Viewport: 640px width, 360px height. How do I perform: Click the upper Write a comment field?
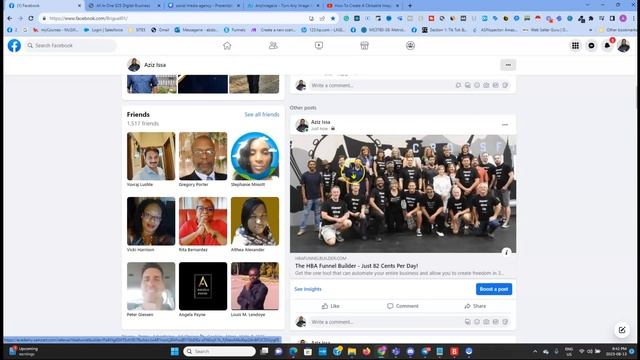410,85
